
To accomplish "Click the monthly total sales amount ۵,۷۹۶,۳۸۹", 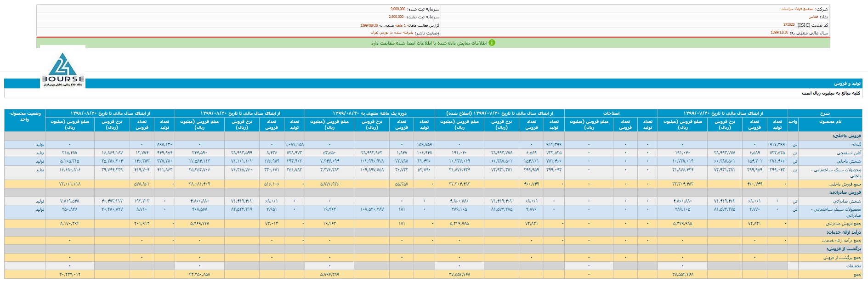I will click(329, 275).
